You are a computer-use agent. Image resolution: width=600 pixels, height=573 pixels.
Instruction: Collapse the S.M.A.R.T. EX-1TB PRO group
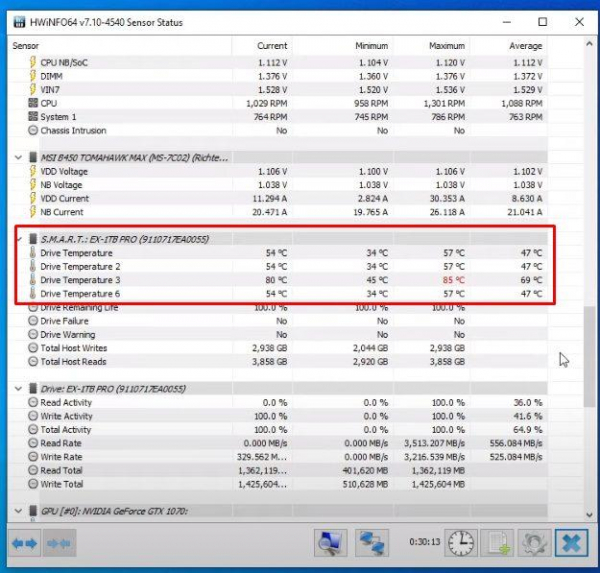(19, 239)
